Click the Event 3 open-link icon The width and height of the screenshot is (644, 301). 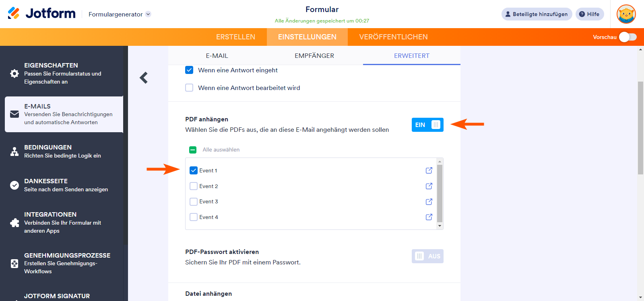click(429, 202)
